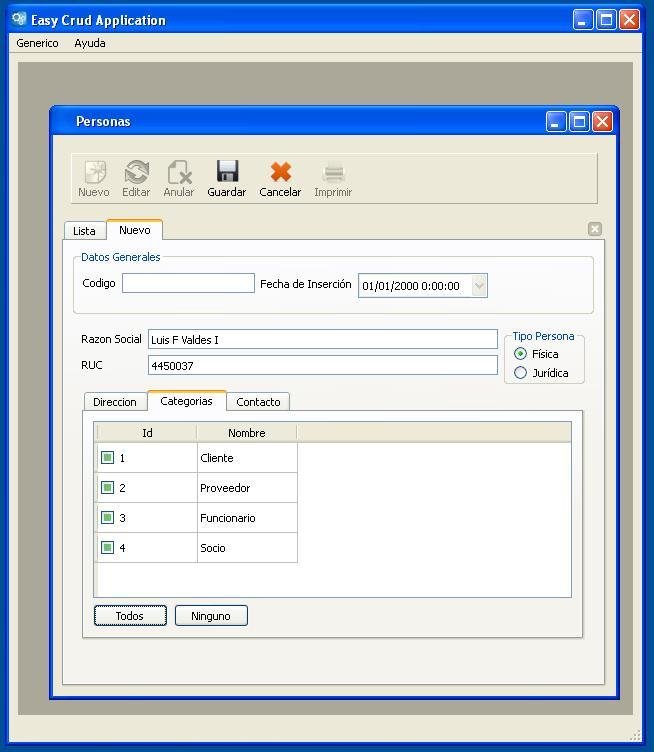Screen dimensions: 654x752
Task: Minimize the Easy Crud Application window
Action: [583, 20]
